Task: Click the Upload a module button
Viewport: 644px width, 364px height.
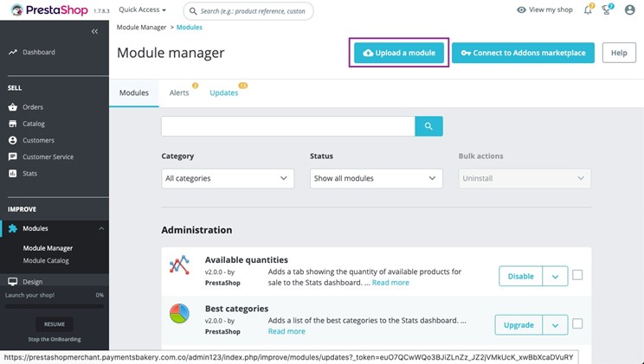Action: pos(399,53)
